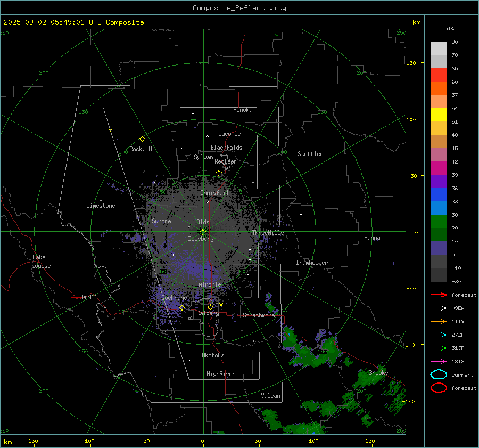
Task: Click the magenta 18TS arrow icon
Action: (x=439, y=362)
